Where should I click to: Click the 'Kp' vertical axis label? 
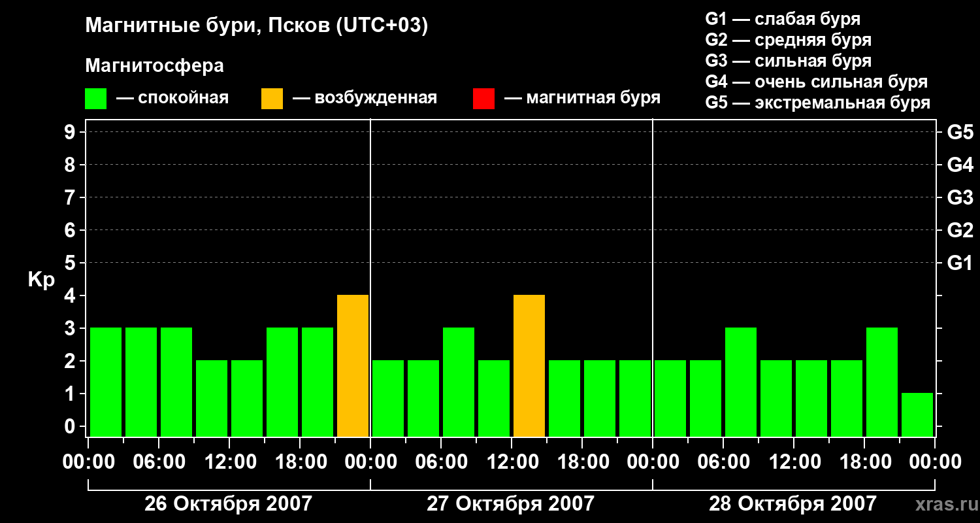(x=41, y=280)
